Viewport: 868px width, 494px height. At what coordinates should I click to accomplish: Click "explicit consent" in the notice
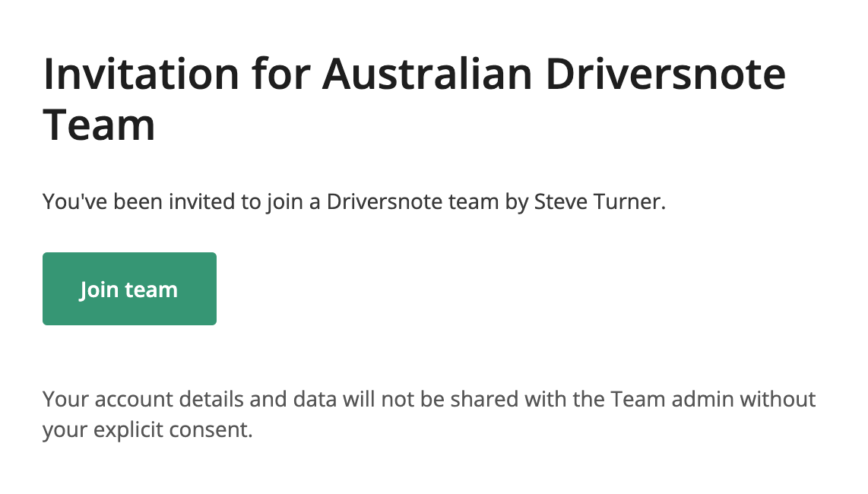click(x=173, y=429)
